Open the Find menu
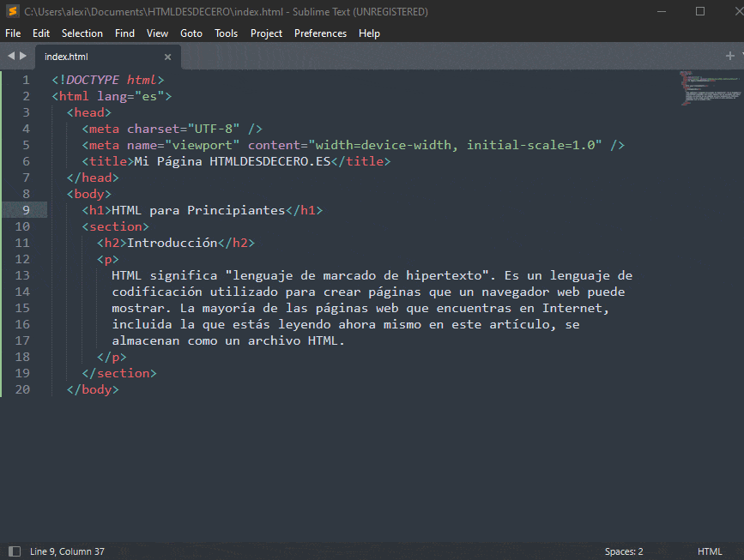 pyautogui.click(x=124, y=33)
